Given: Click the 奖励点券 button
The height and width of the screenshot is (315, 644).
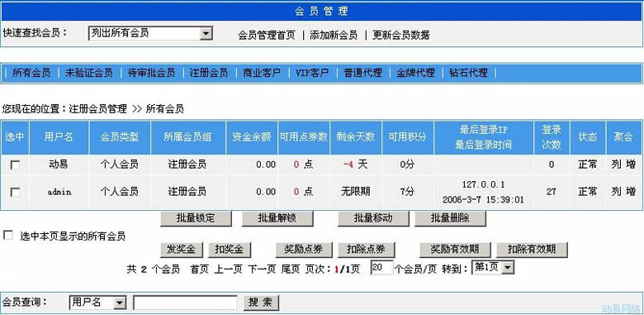Looking at the screenshot, I should tap(304, 249).
